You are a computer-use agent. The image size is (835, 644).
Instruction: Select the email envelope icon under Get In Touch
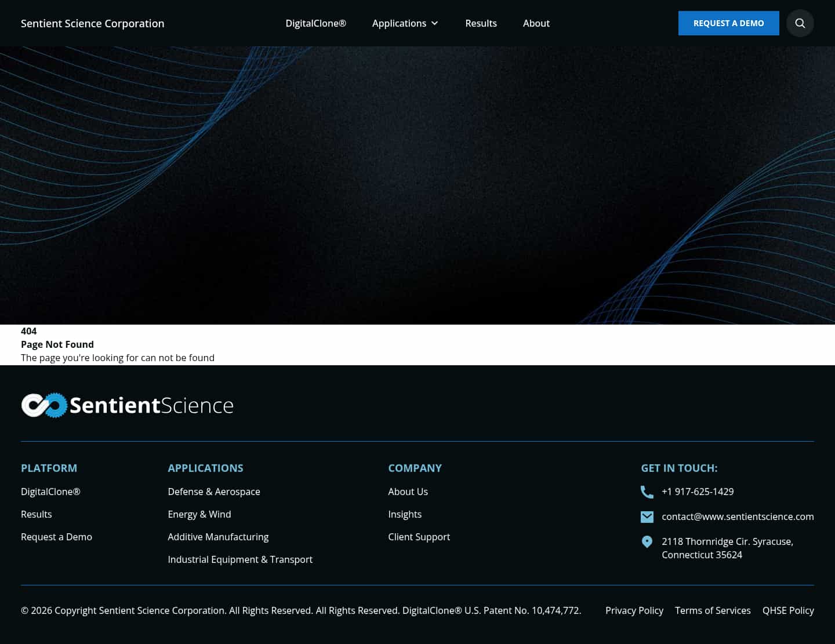(647, 516)
